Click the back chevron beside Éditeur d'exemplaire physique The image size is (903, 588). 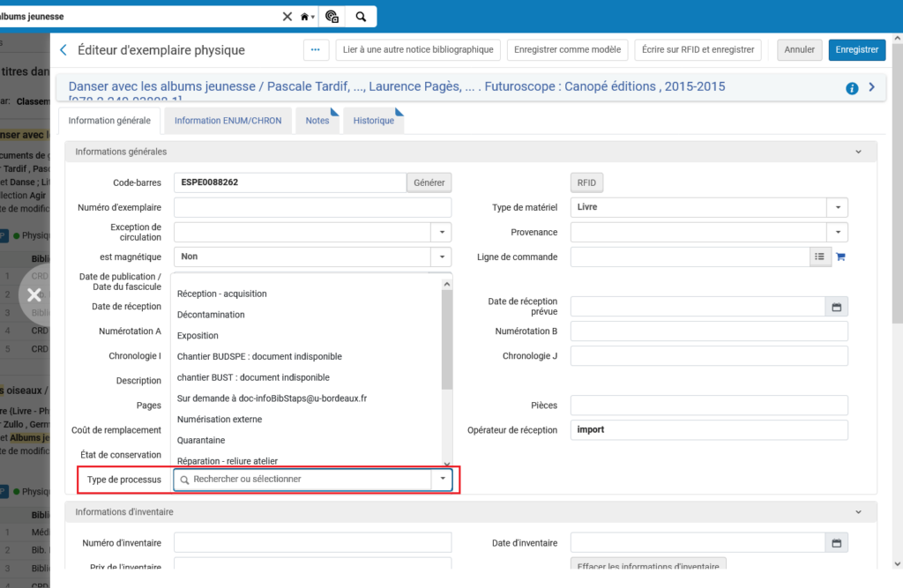pyautogui.click(x=63, y=50)
